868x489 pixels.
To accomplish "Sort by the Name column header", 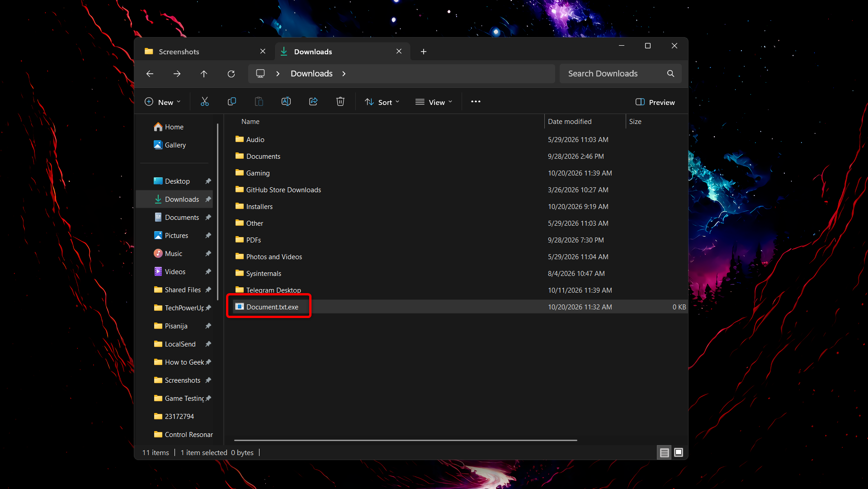I will click(250, 122).
